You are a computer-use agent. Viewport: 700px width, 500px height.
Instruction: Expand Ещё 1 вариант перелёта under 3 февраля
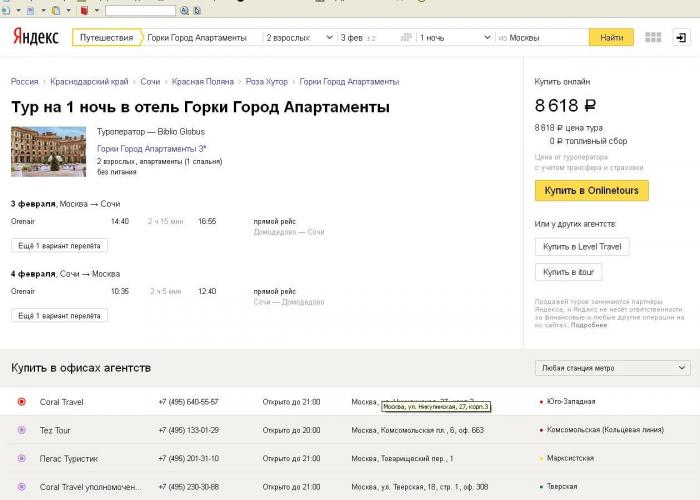pos(59,246)
